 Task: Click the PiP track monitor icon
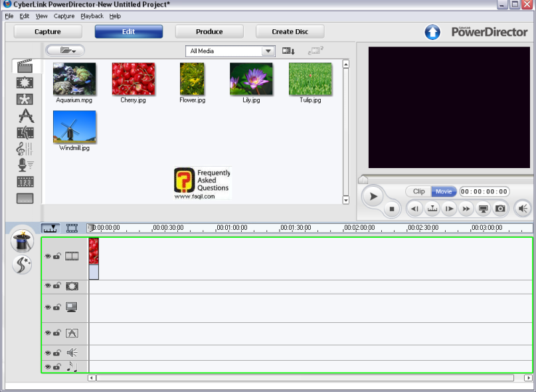72,307
